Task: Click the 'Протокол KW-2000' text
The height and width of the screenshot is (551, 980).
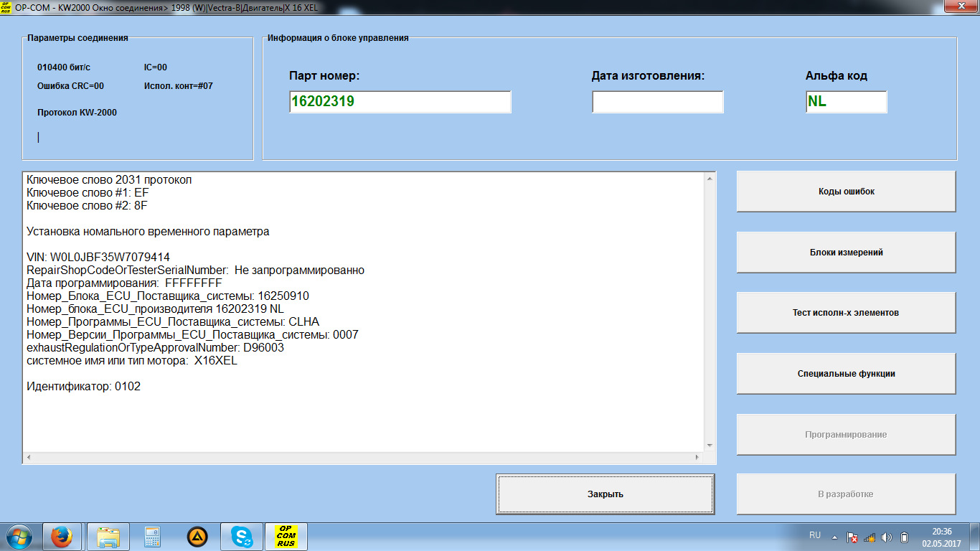Action: tap(77, 113)
